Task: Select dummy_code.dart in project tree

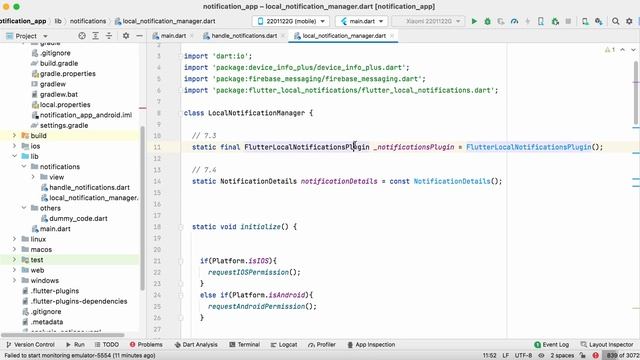Action: click(x=78, y=218)
